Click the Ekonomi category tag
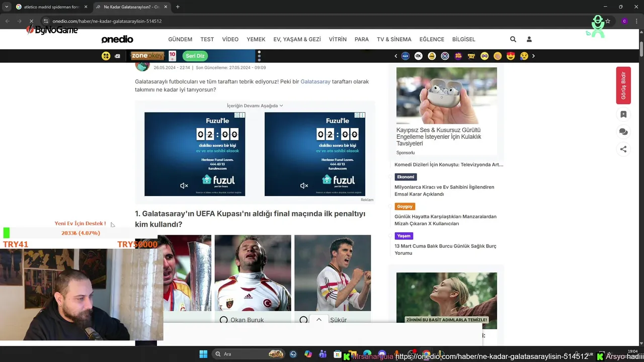Screen dimensions: 644x362 point(406,177)
